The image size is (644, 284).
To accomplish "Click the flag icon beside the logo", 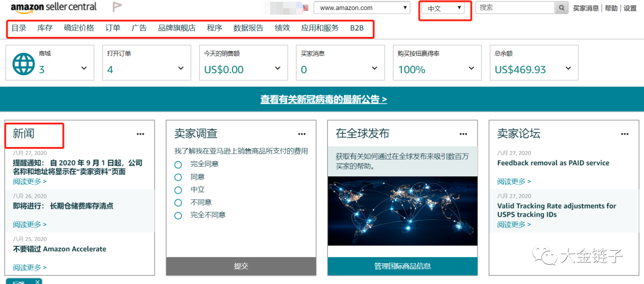I will [117, 7].
